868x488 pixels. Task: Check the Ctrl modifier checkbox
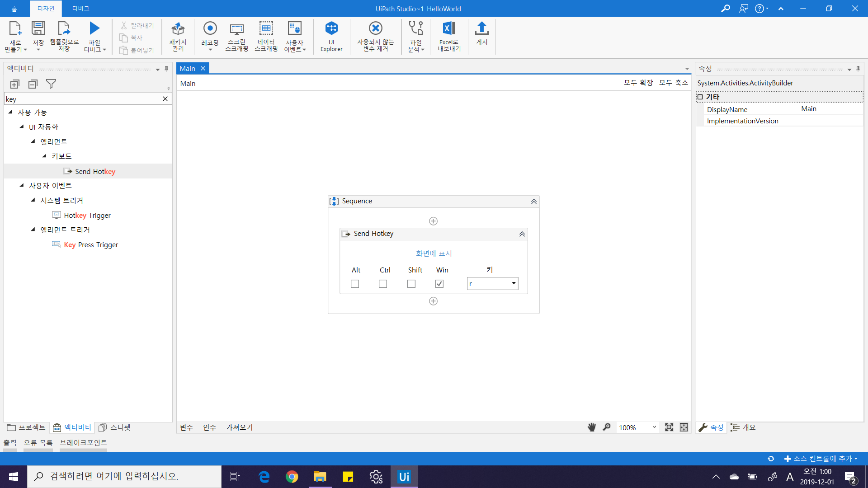point(383,284)
